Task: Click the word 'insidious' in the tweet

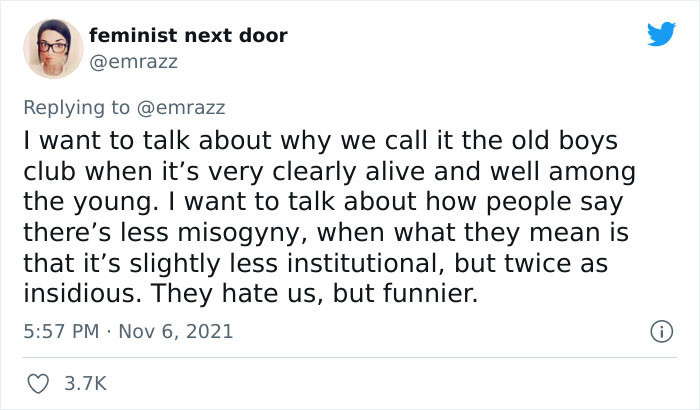Action: [x=67, y=298]
